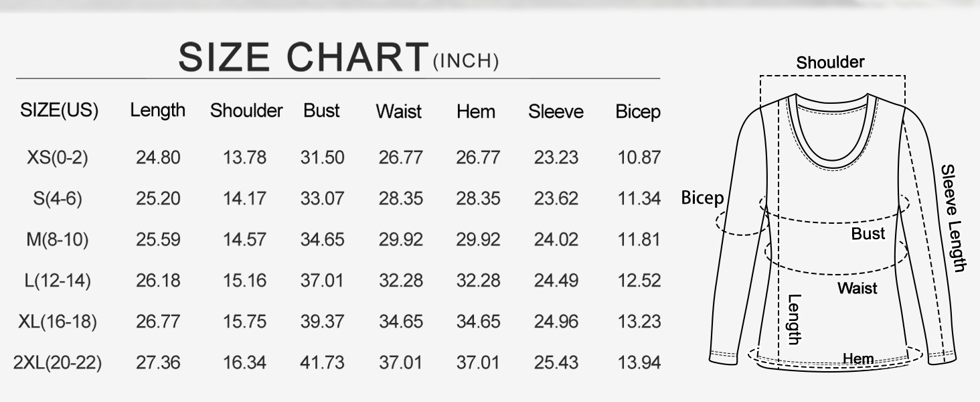
Task: Click the Sleeve Length label on shirt diagram
Action: [954, 218]
